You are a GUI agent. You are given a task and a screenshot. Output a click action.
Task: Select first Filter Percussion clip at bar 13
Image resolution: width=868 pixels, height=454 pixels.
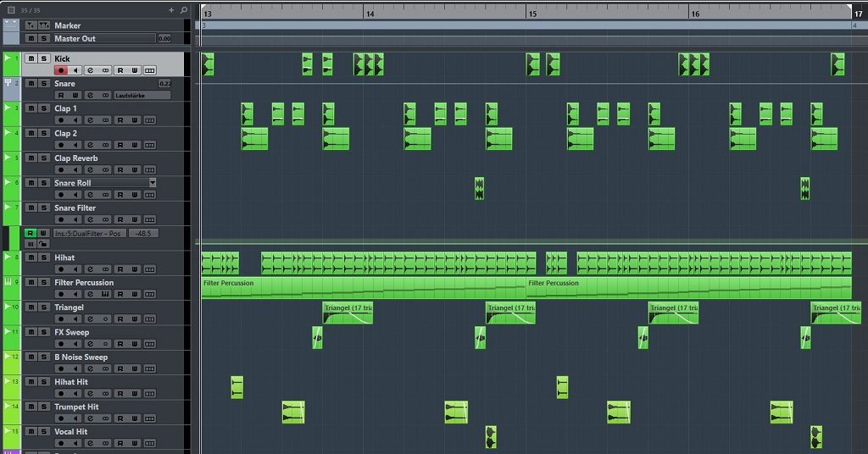click(363, 288)
